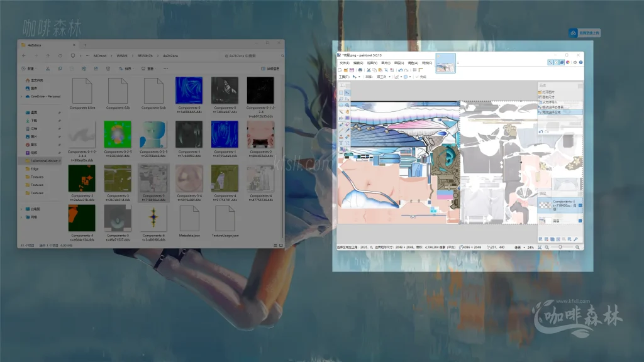The image size is (644, 362).
Task: Expand the Network tree node
Action: coord(21,217)
